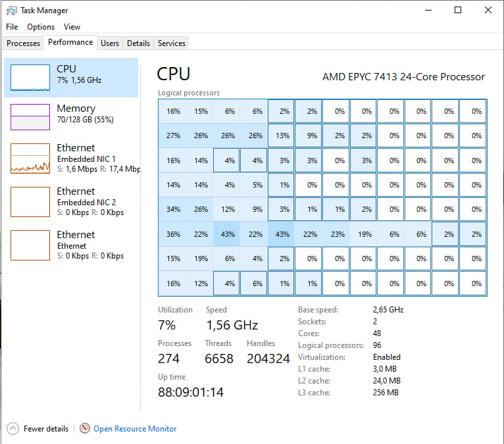The width and height of the screenshot is (504, 444).
Task: Switch to the Users tab
Action: [x=110, y=43]
